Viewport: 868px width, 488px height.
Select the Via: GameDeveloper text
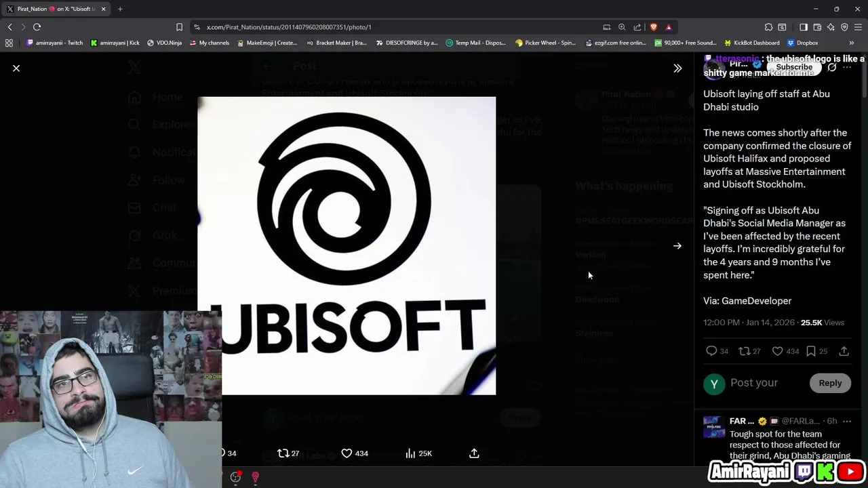tap(747, 301)
